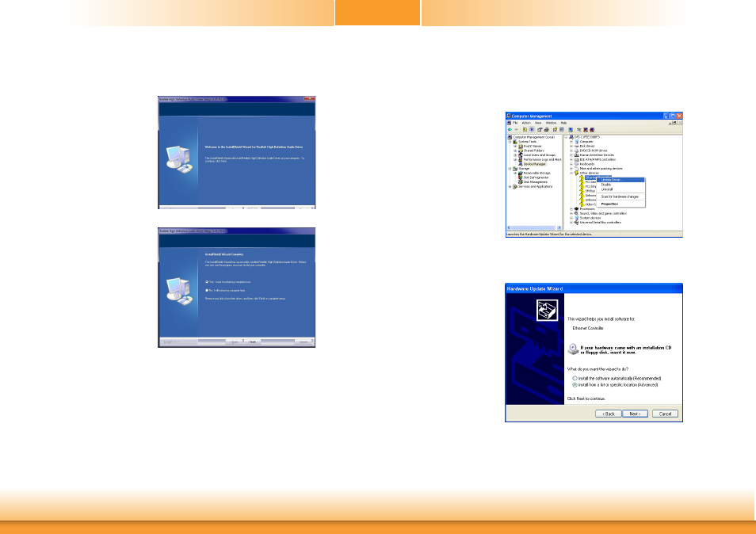Click Back in InstallShield Complete window
Viewport: 756px width, 534px height.
(x=234, y=341)
